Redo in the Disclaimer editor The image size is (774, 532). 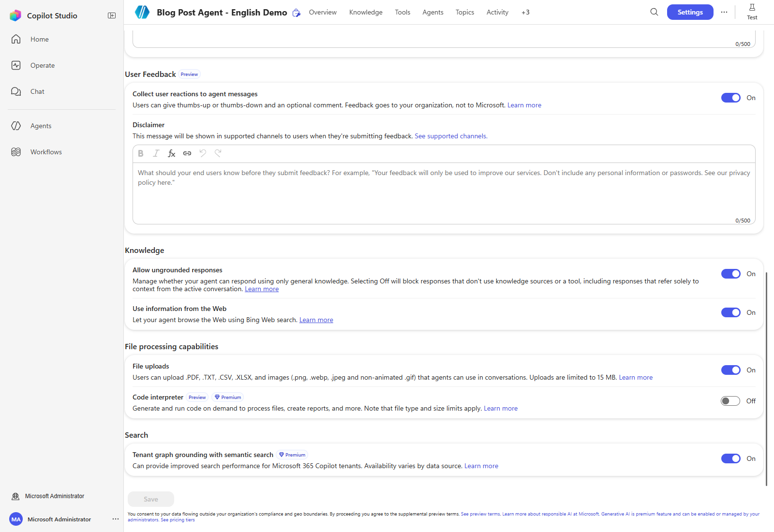(218, 153)
